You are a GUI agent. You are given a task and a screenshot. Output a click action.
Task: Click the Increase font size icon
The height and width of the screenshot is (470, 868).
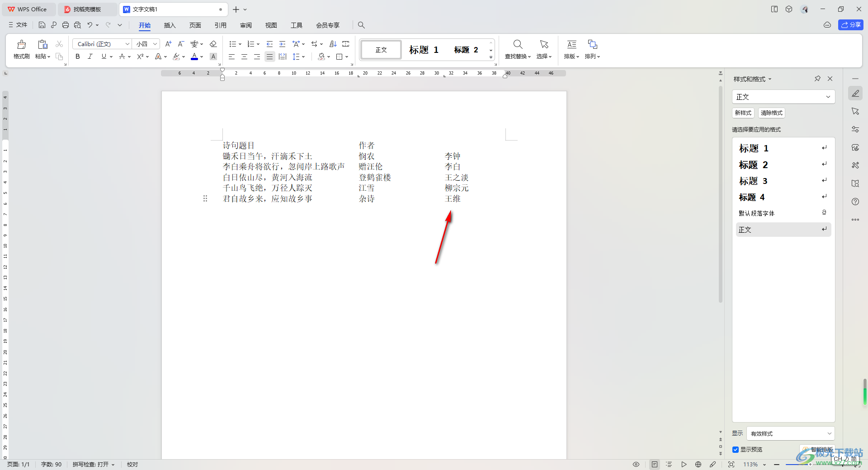[x=168, y=44]
